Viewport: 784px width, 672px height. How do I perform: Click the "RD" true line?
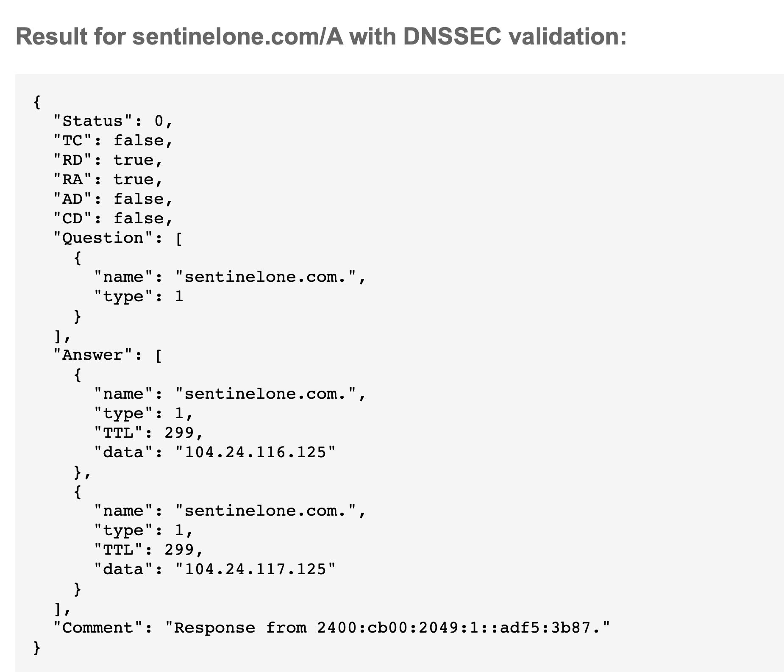[108, 160]
